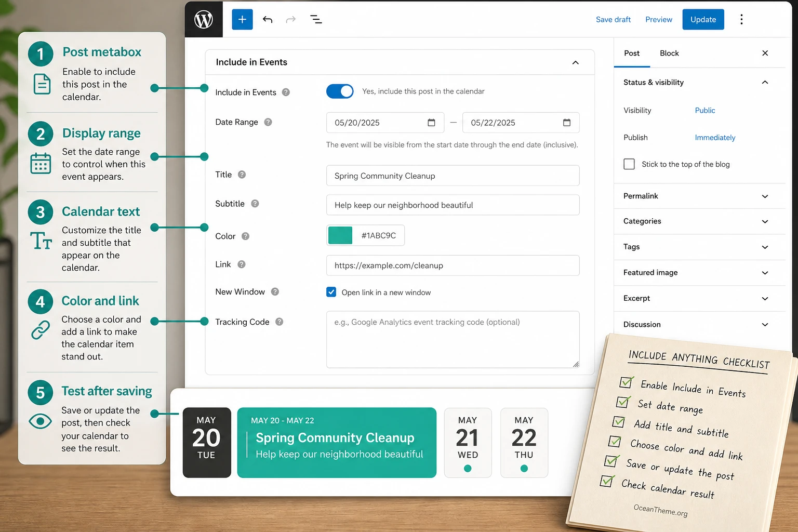The height and width of the screenshot is (532, 798).
Task: Open the start date calendar picker icon
Action: point(431,123)
